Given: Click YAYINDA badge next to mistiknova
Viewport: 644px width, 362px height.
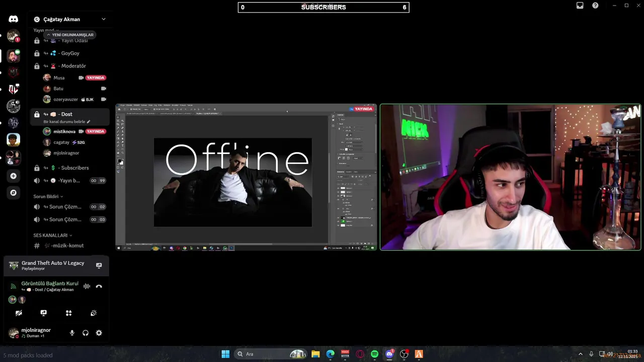Looking at the screenshot, I should click(x=96, y=131).
